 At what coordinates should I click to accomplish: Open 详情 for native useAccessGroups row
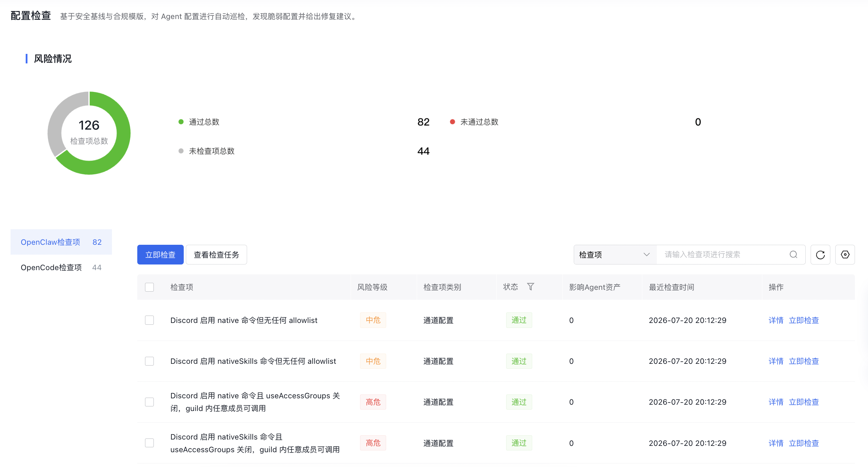(776, 402)
